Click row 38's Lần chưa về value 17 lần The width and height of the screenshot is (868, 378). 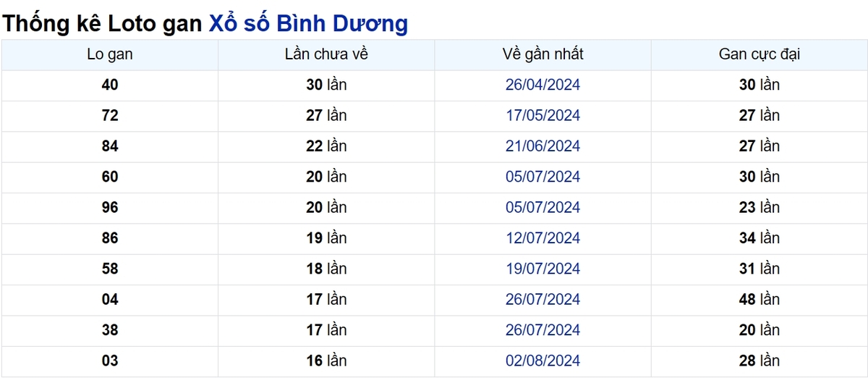coord(327,330)
